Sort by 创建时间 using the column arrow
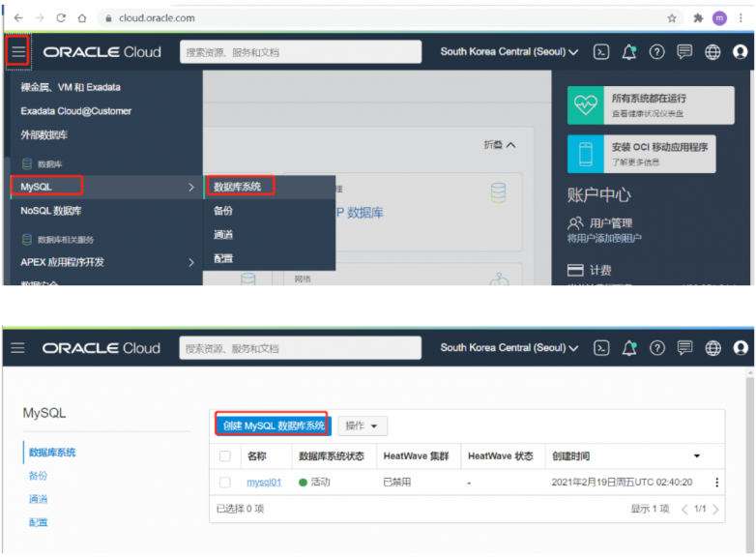 (697, 455)
